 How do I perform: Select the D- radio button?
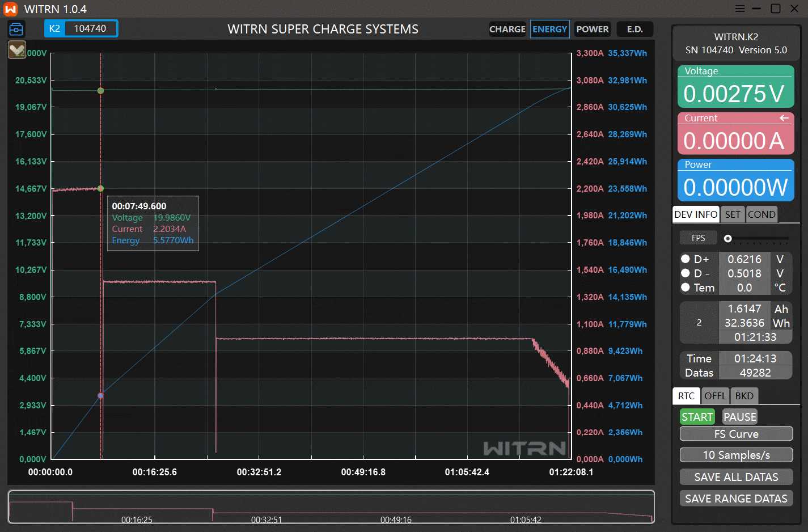tap(686, 273)
